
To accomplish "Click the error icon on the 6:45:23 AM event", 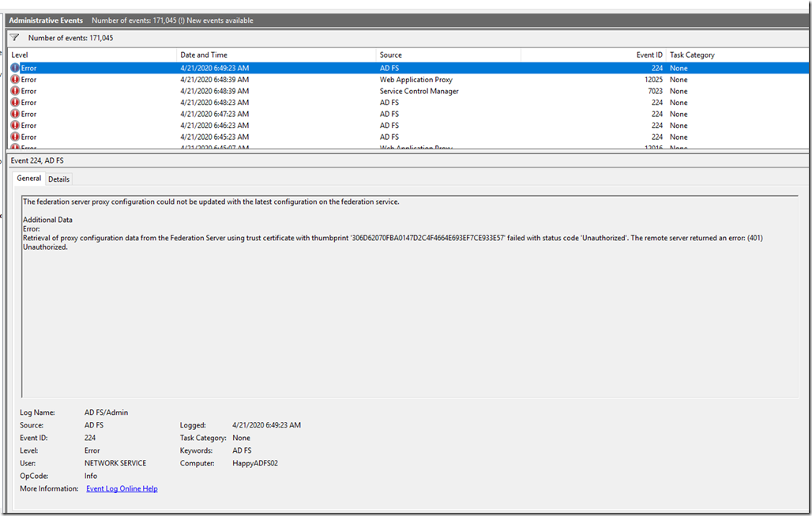I will click(15, 137).
